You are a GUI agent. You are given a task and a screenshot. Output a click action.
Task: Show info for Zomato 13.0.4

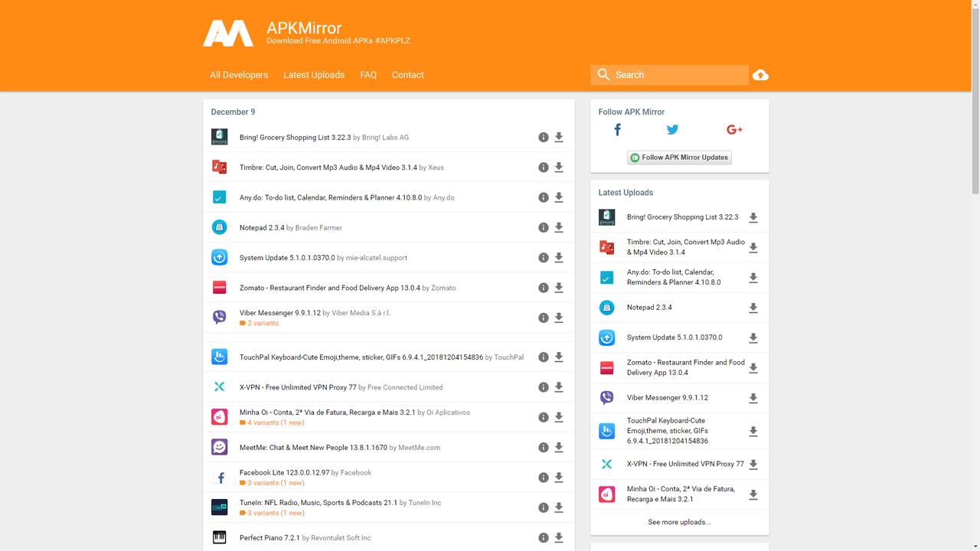click(x=543, y=288)
